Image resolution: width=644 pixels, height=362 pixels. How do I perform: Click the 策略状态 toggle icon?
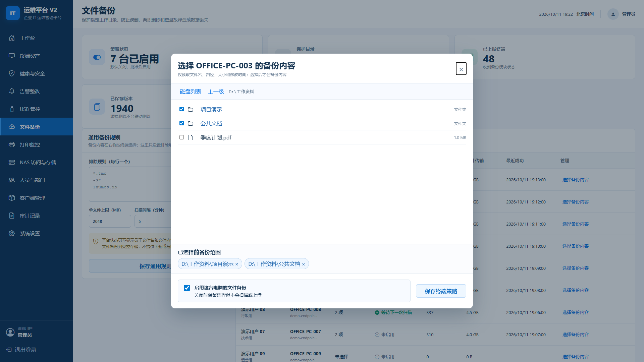[97, 57]
